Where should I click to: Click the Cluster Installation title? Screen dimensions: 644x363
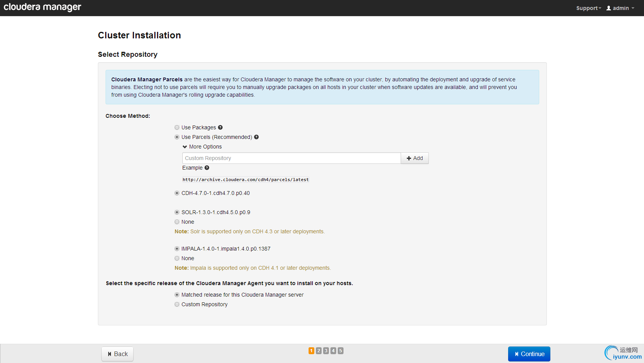[139, 35]
